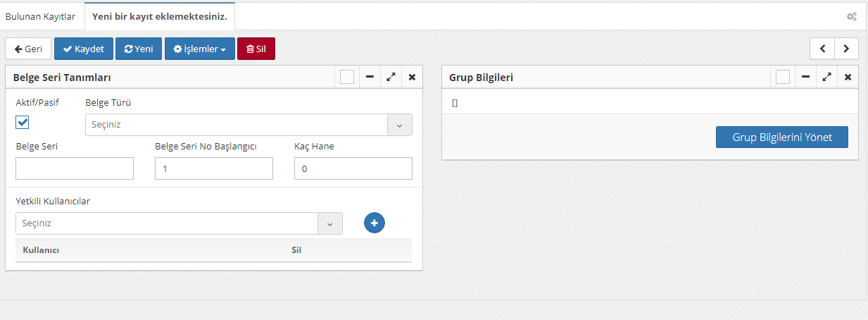Screen dimensions: 868x320
Task: Click the Kaydet save button
Action: click(x=84, y=49)
